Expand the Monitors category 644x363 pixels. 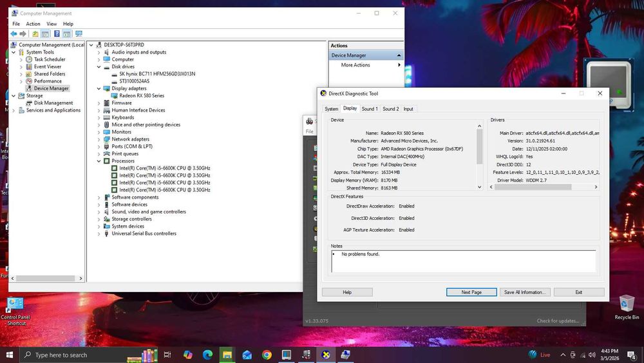coord(99,132)
